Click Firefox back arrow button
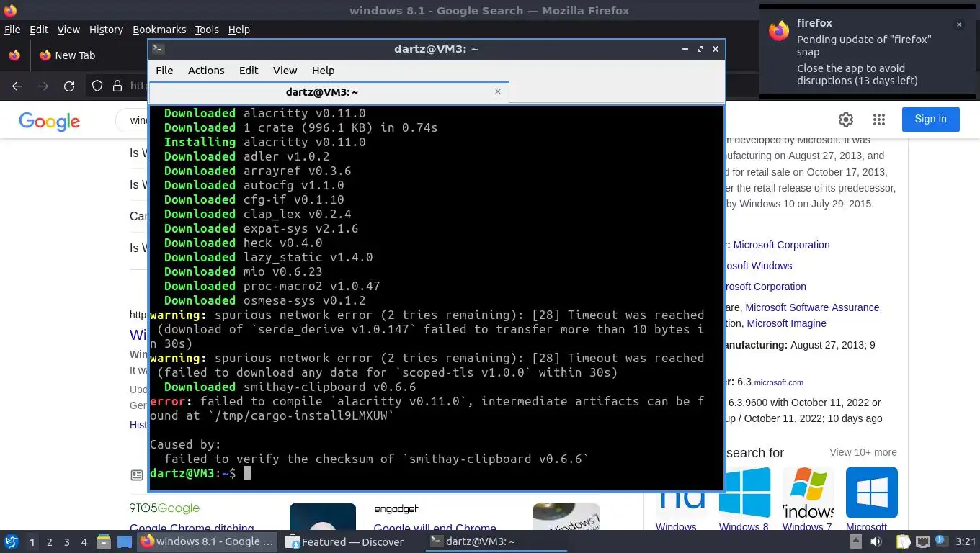Viewport: 980px width, 553px height. pyautogui.click(x=17, y=86)
